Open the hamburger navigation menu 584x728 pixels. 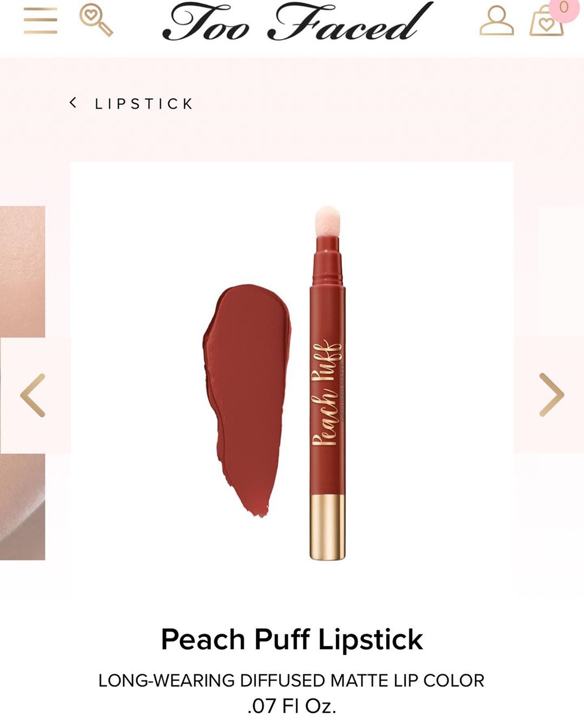pyautogui.click(x=41, y=21)
